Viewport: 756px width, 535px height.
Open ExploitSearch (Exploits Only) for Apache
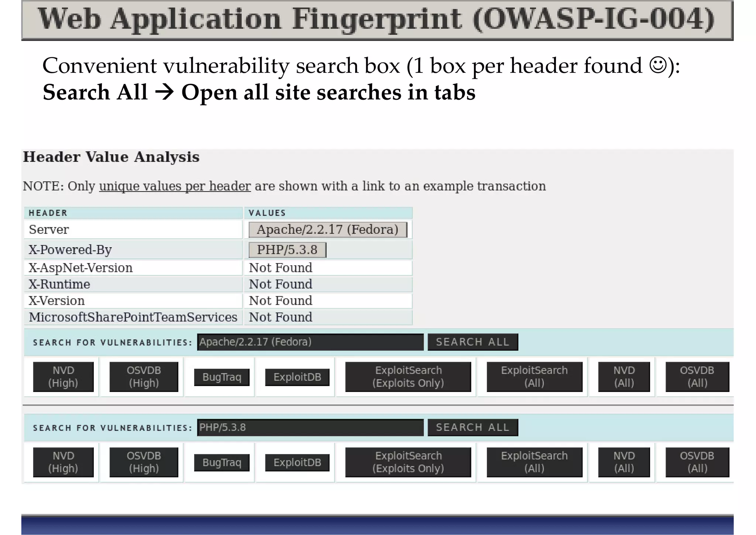click(x=408, y=376)
